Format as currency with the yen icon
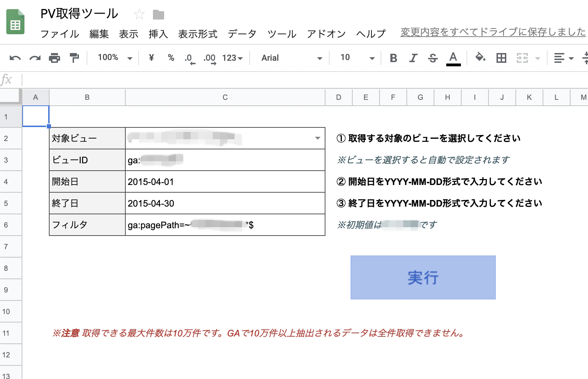The width and height of the screenshot is (588, 379). click(151, 58)
